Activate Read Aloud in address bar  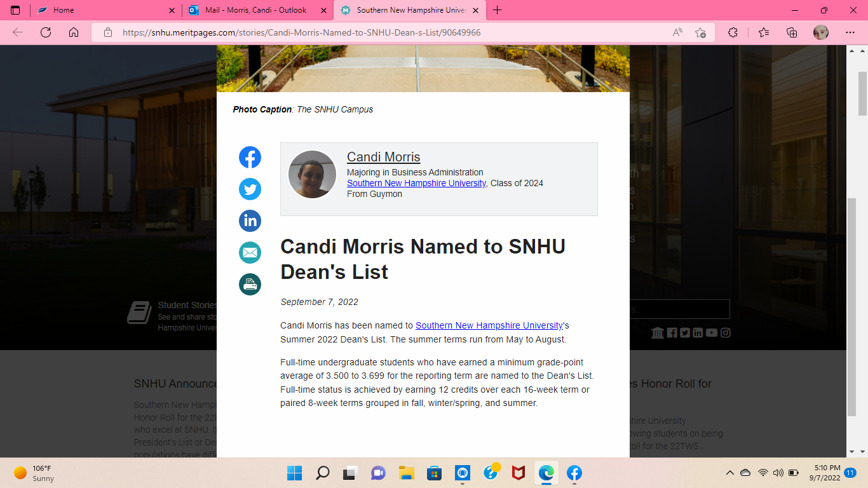[x=677, y=32]
